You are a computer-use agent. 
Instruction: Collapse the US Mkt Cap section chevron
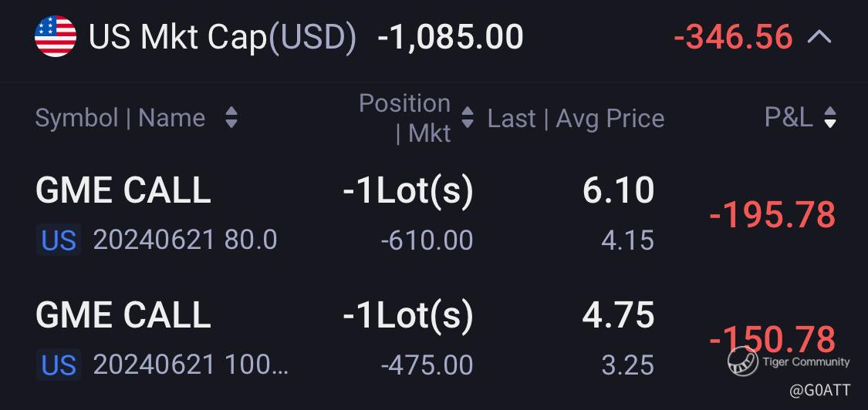pos(819,37)
